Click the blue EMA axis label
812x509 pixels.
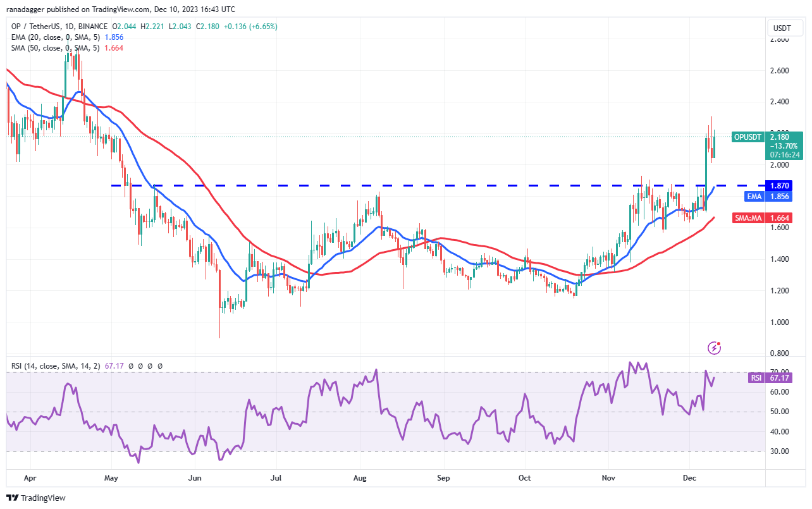click(x=754, y=197)
